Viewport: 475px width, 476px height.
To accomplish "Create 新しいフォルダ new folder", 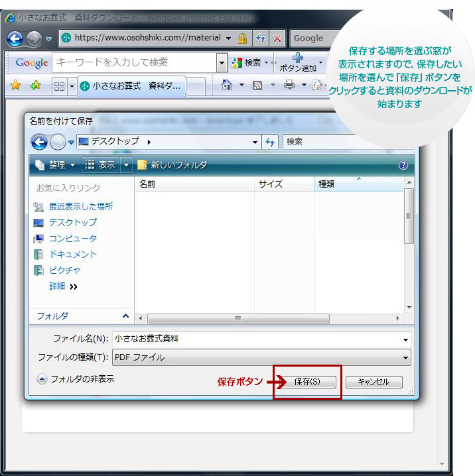I will (172, 165).
